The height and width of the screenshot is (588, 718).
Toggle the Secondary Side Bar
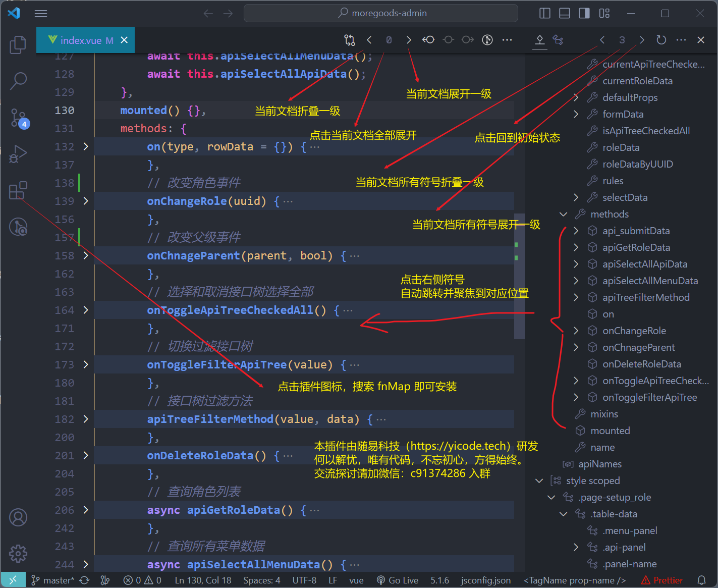(x=584, y=13)
